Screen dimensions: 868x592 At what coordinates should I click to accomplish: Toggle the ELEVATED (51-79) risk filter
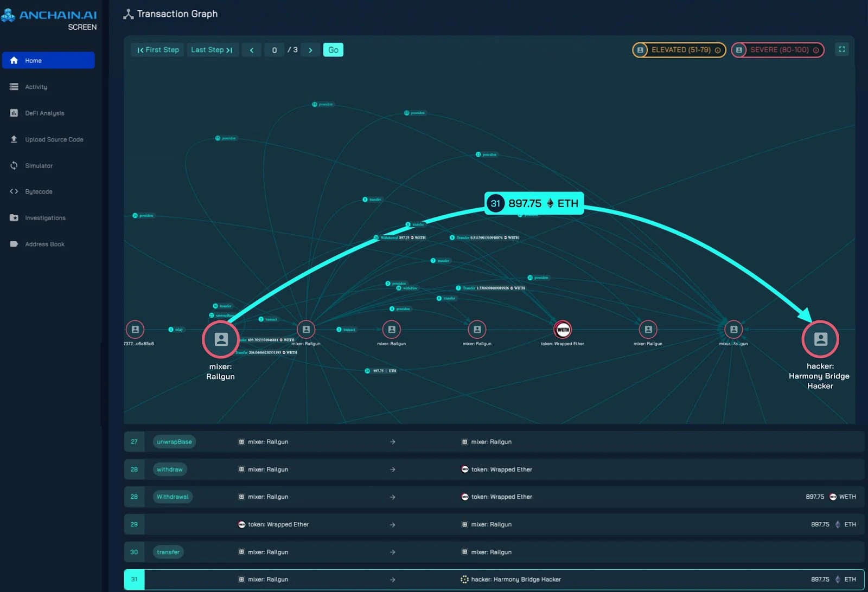coord(678,49)
